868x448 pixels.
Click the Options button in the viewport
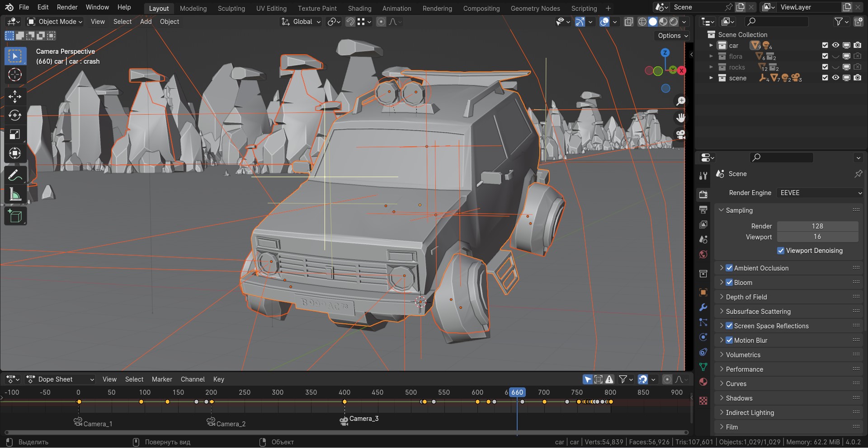pos(673,36)
